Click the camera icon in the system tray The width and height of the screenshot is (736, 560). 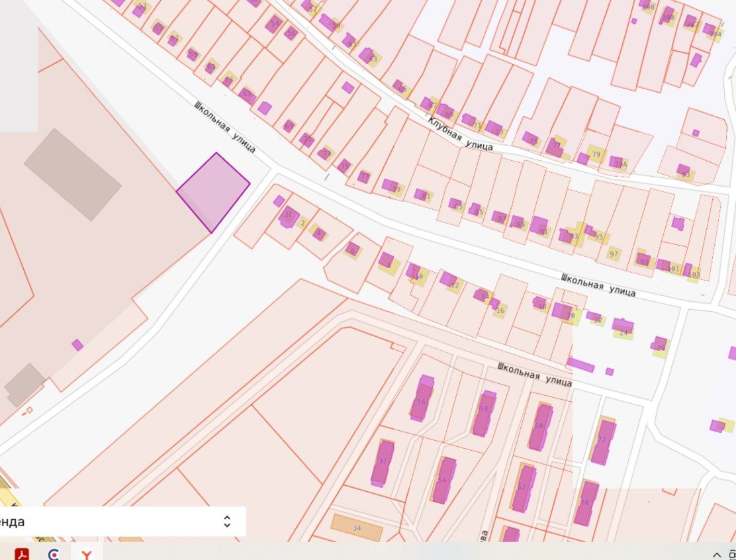pyautogui.click(x=733, y=555)
